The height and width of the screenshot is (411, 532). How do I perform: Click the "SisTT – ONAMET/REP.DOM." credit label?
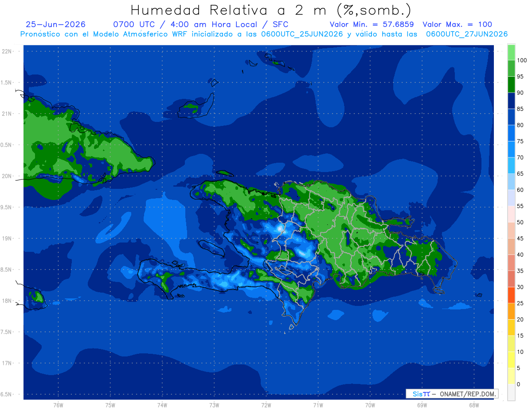(x=452, y=394)
